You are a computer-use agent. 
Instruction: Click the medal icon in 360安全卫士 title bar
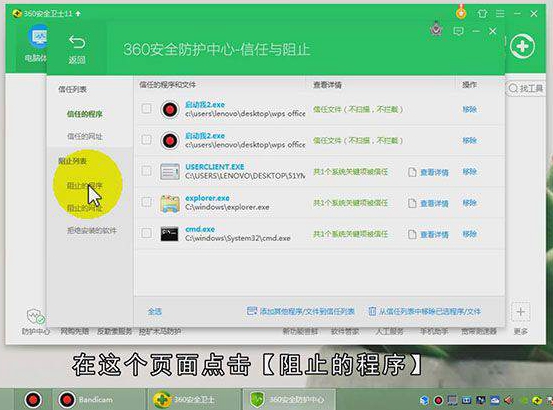tap(461, 12)
